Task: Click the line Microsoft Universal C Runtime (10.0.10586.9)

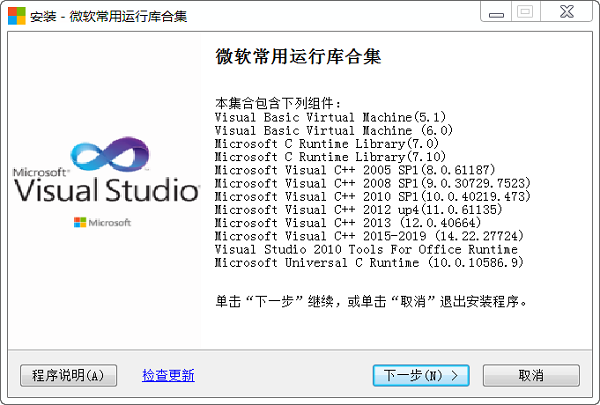Action: point(369,263)
